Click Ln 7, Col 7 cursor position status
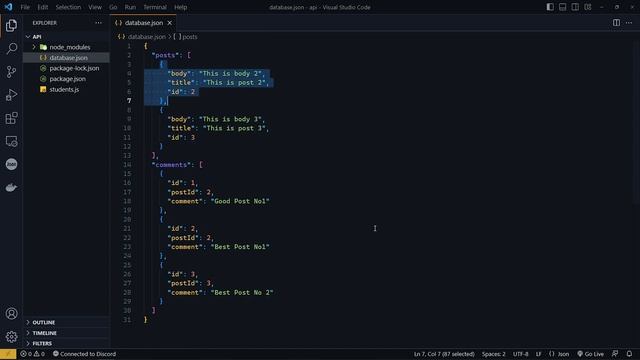Screen dimensions: 640x360 [444, 354]
